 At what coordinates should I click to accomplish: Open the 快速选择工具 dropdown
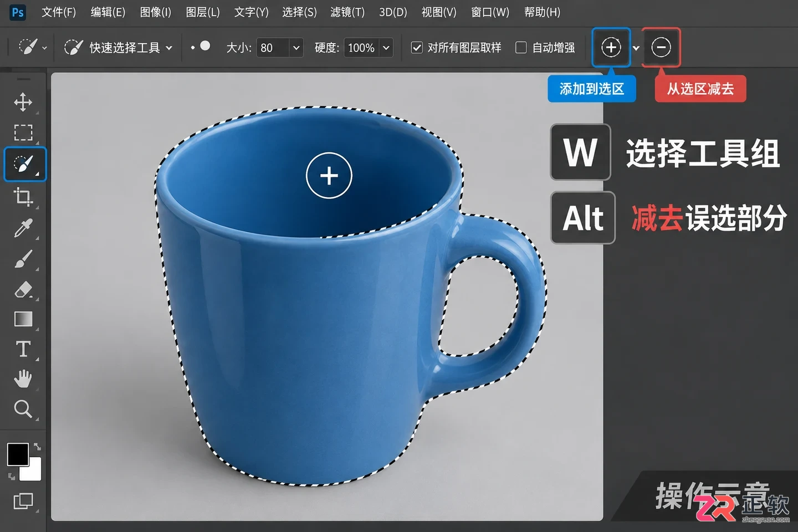pyautogui.click(x=118, y=48)
